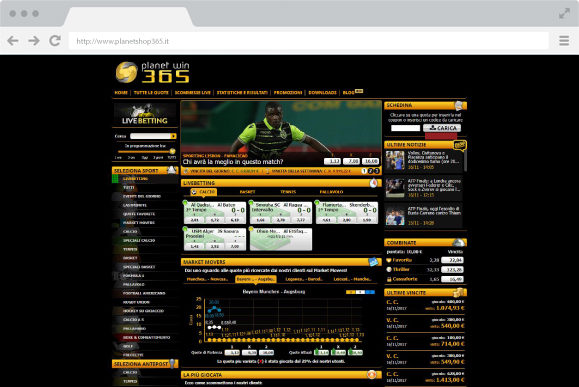Viewport: 579px width, 387px height.
Task: Click the Schedina coupon code input field
Action: (x=405, y=128)
